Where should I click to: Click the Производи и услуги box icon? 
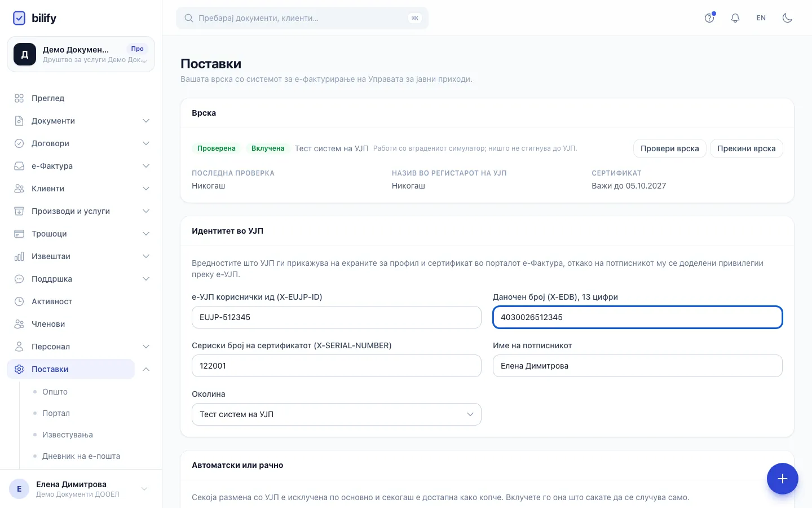pos(19,211)
